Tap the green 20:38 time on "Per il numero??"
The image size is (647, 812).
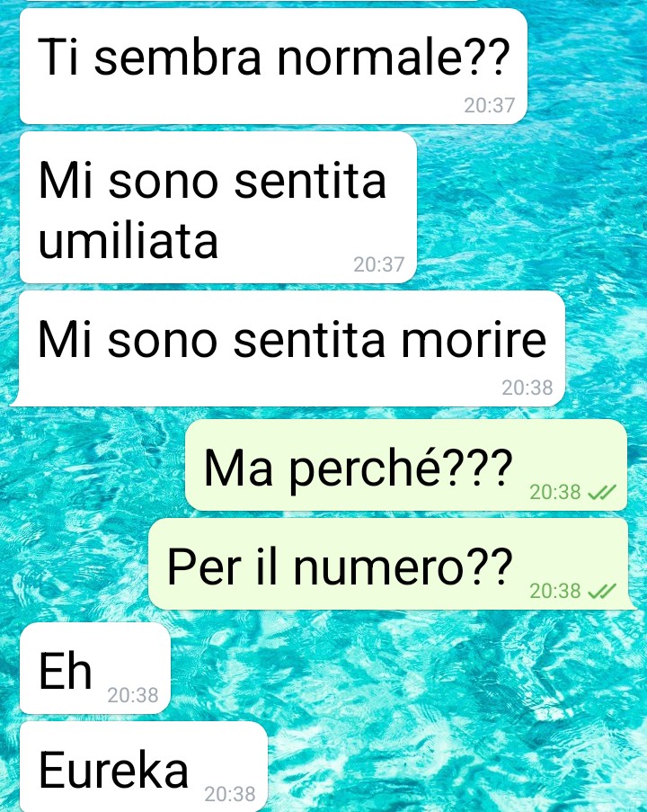coord(554,591)
